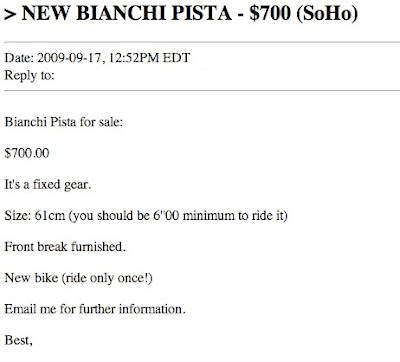Image resolution: width=400 pixels, height=362 pixels.
Task: Click the "Reply to:" label
Action: [29, 76]
